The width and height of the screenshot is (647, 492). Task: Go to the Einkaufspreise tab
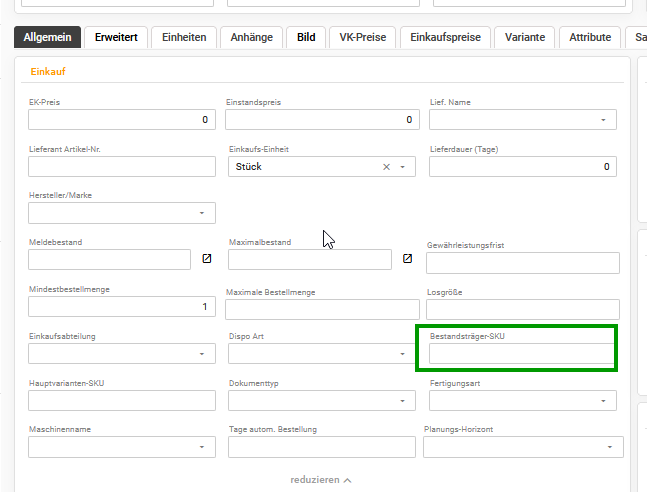point(445,37)
